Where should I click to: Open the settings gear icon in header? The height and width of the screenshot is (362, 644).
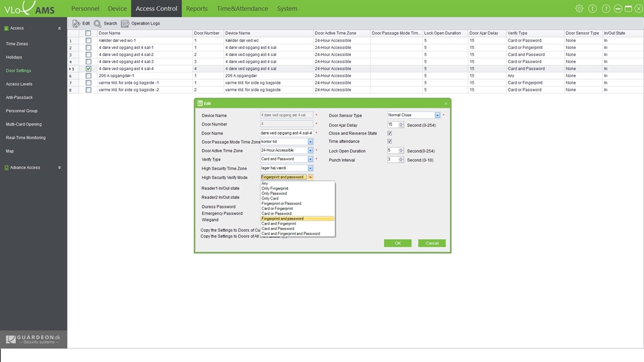[579, 8]
